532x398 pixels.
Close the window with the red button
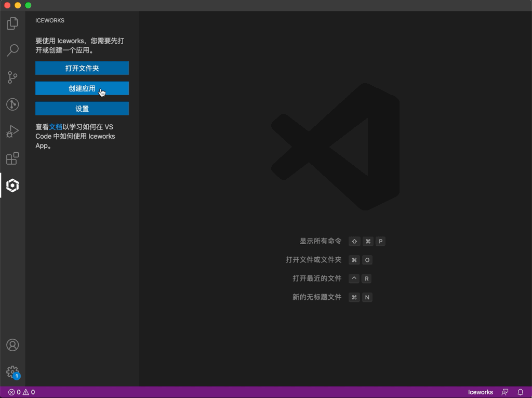[x=7, y=5]
